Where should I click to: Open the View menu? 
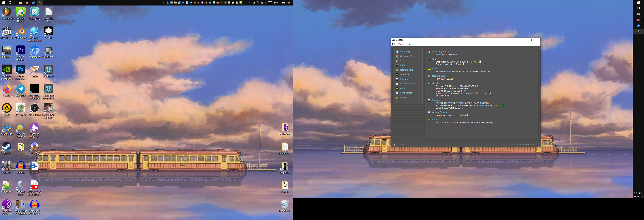tap(400, 44)
